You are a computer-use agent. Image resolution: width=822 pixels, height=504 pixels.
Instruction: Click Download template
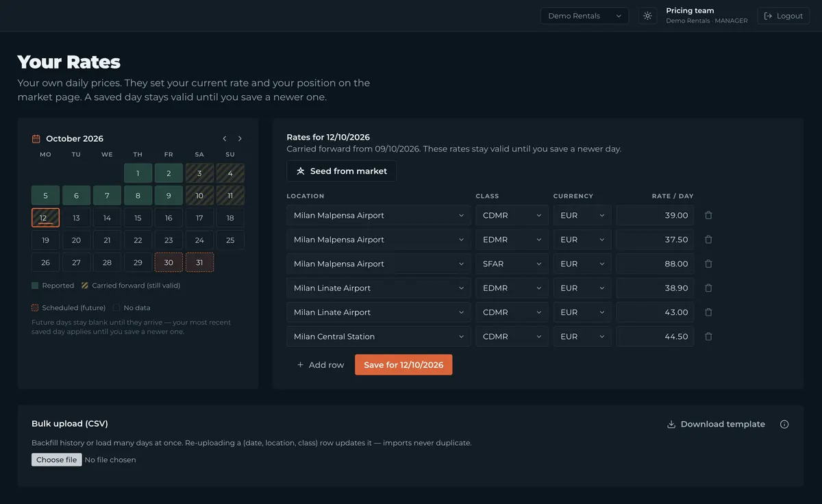[716, 425]
